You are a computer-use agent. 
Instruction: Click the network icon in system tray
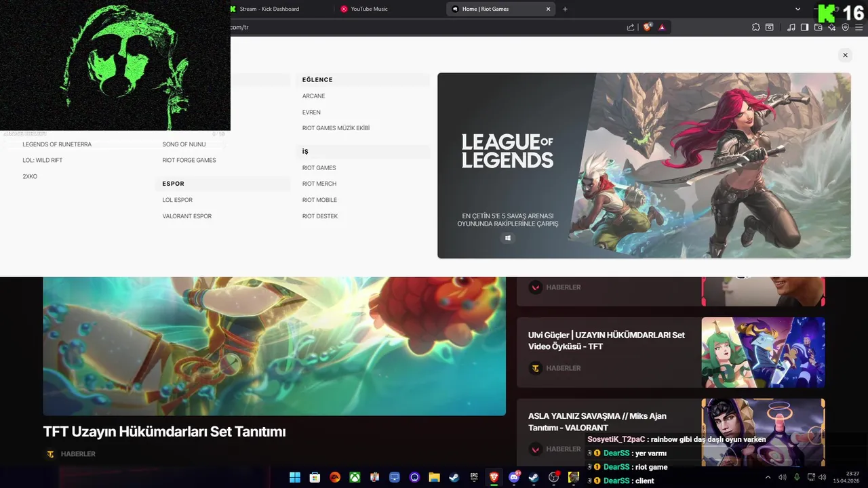click(811, 477)
